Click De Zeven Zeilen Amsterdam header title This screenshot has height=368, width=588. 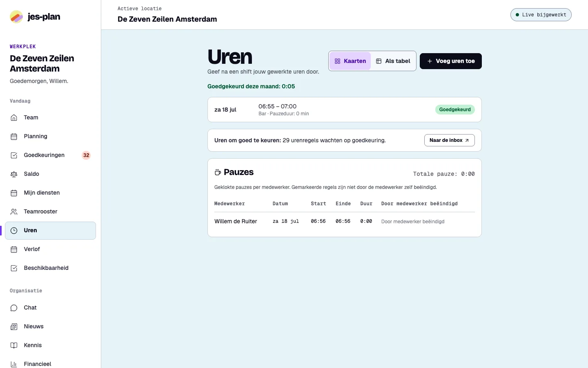click(x=167, y=19)
